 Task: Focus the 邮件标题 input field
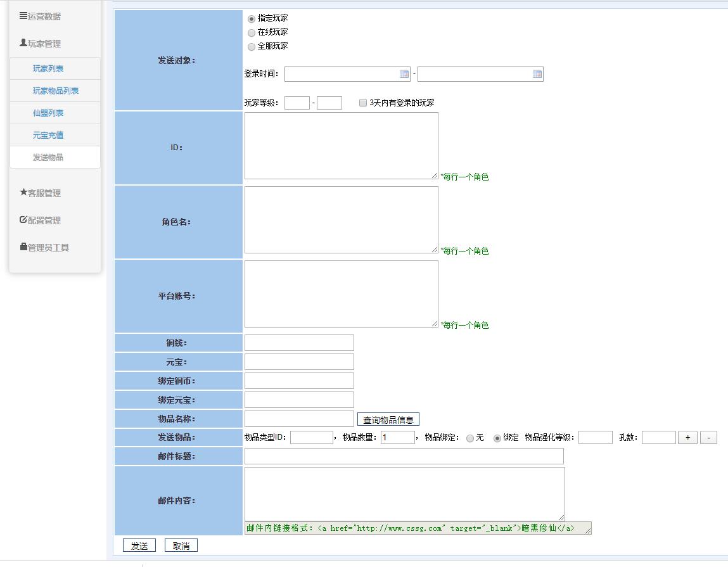(404, 456)
